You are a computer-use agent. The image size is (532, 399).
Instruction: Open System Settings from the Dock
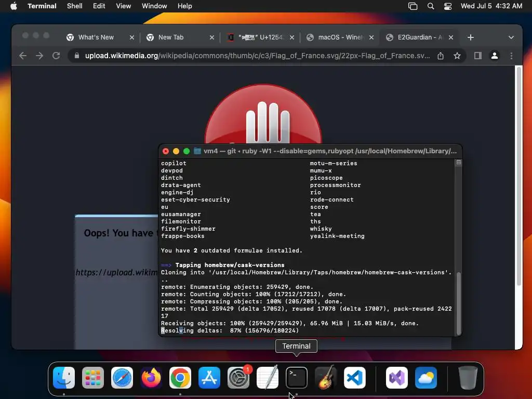[x=238, y=378]
